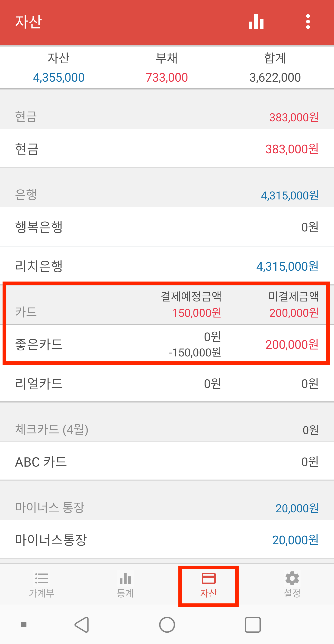
Task: Open the ABC 카드 check card
Action: [x=167, y=461]
